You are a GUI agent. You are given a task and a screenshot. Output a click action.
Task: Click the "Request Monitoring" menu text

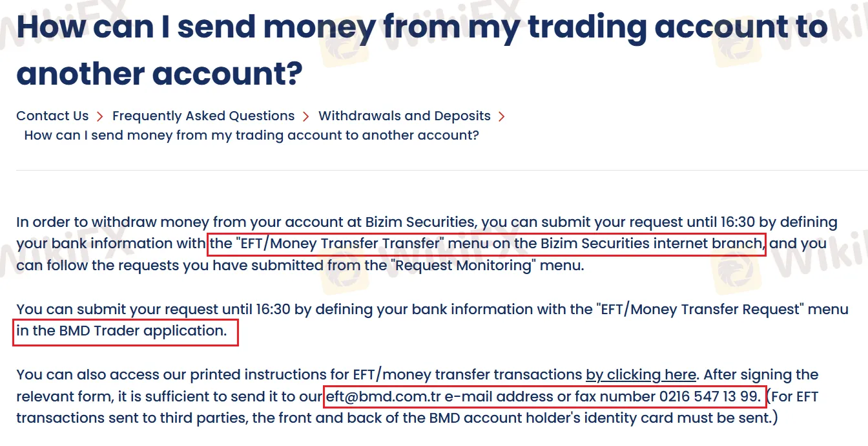click(463, 265)
